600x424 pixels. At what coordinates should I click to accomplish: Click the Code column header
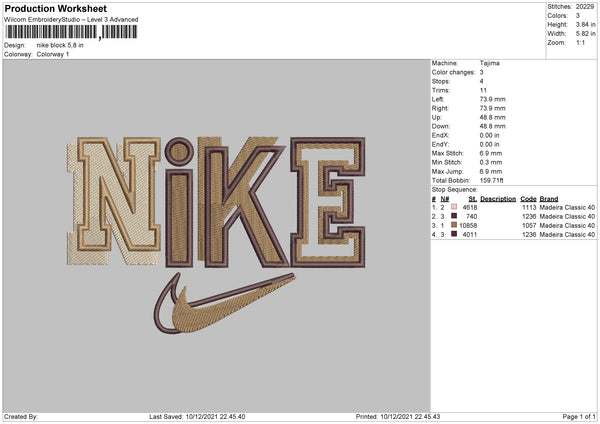click(x=528, y=198)
